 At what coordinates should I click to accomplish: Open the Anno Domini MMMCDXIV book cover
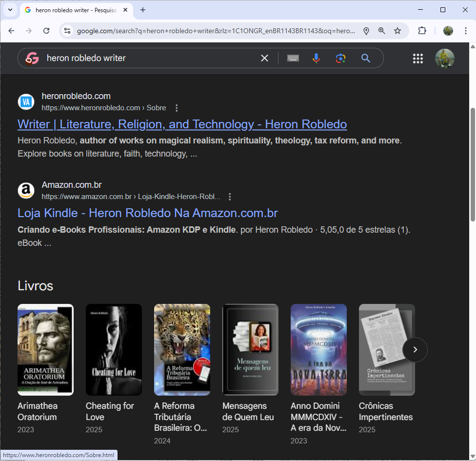(319, 350)
